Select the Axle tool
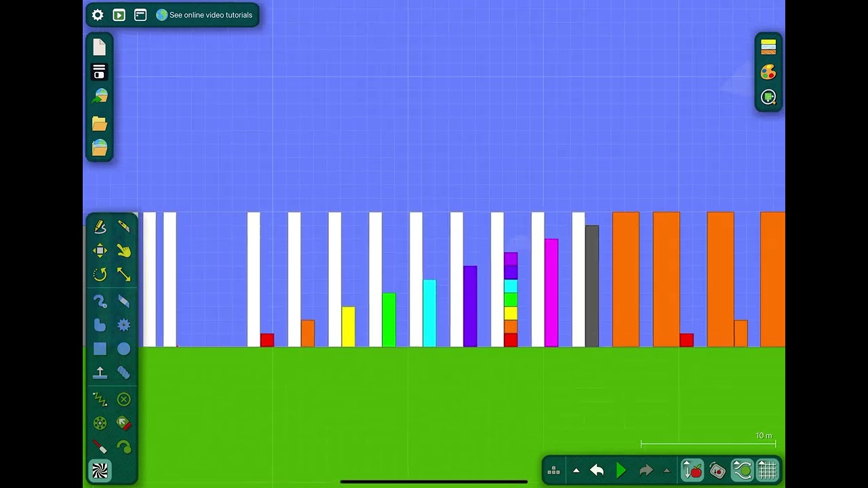This screenshot has height=488, width=868. (100, 424)
